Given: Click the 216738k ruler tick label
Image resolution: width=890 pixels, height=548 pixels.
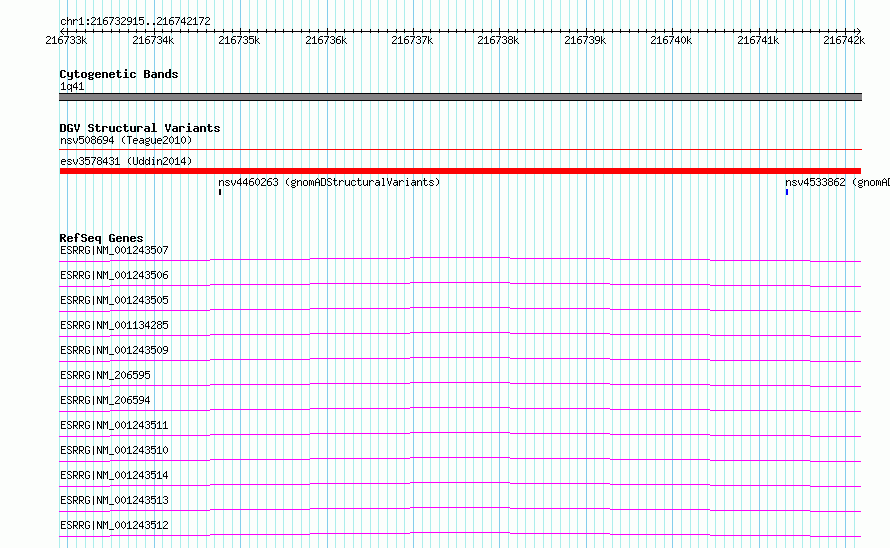Looking at the screenshot, I should click(x=498, y=40).
